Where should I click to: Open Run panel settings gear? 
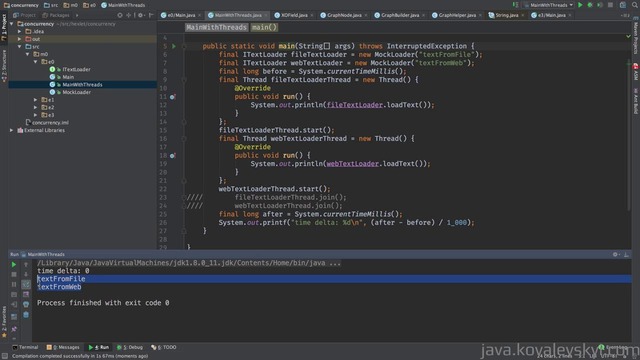tap(615, 254)
